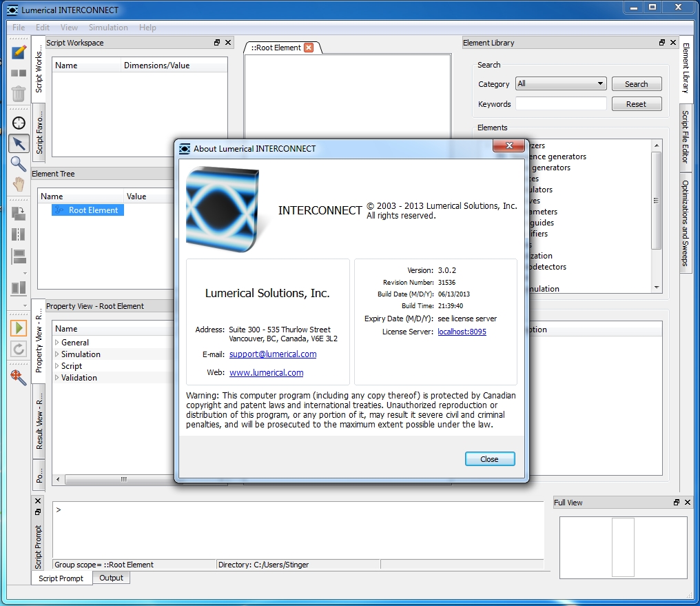This screenshot has height=606, width=700.
Task: Click the zoom extents icon
Action: click(x=19, y=377)
